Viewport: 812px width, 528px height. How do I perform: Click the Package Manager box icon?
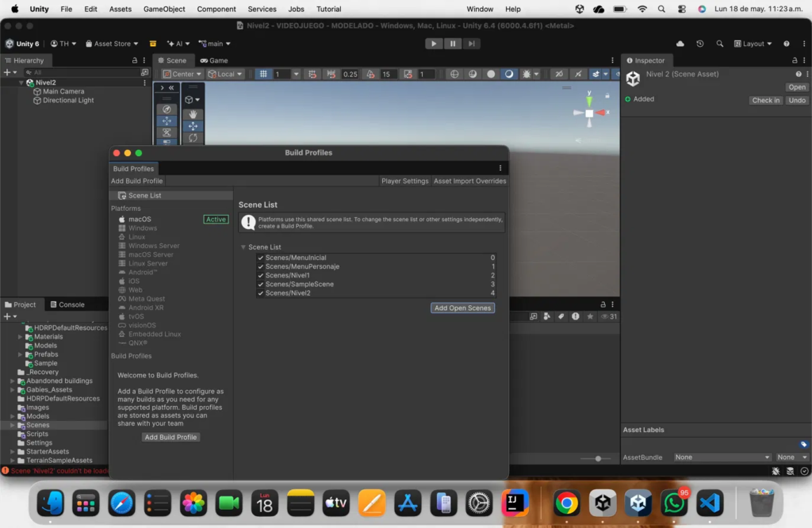[x=153, y=44]
